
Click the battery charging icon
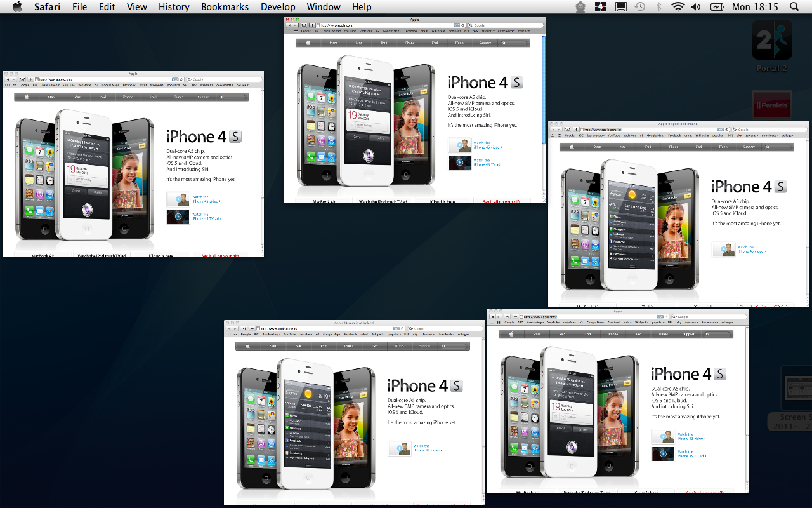coord(717,6)
